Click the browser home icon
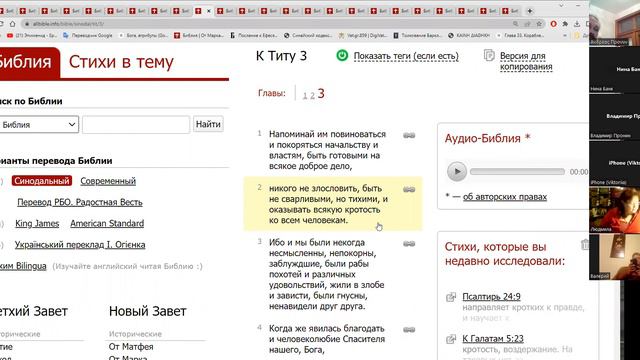Viewport: 640px width, 360px height. (13, 24)
